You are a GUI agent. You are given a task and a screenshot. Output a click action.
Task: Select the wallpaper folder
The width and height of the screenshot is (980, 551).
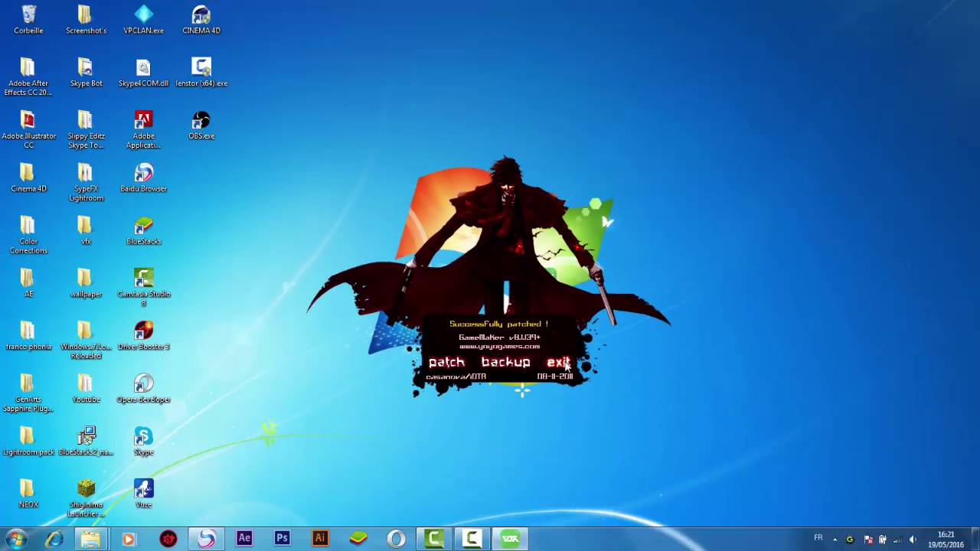point(86,283)
